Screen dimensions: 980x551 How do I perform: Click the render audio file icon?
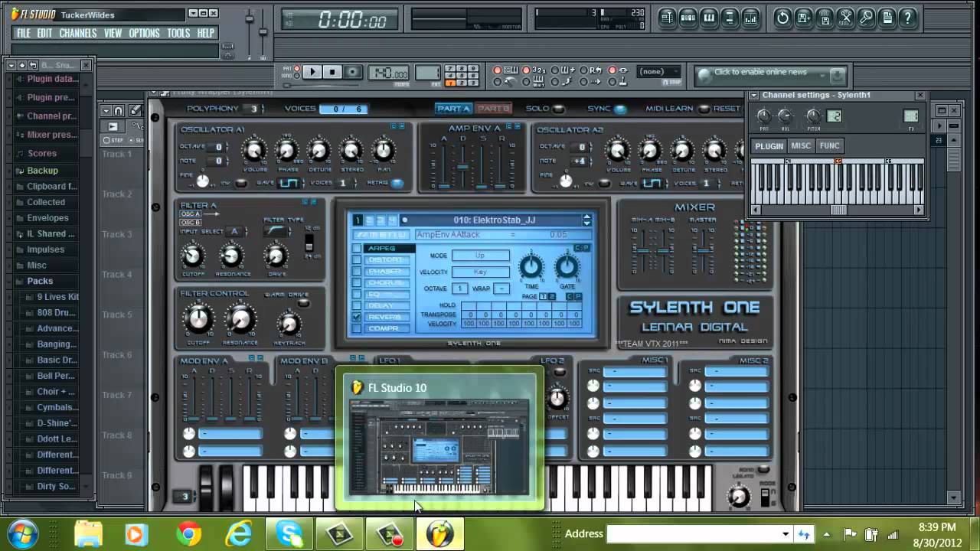tap(824, 18)
